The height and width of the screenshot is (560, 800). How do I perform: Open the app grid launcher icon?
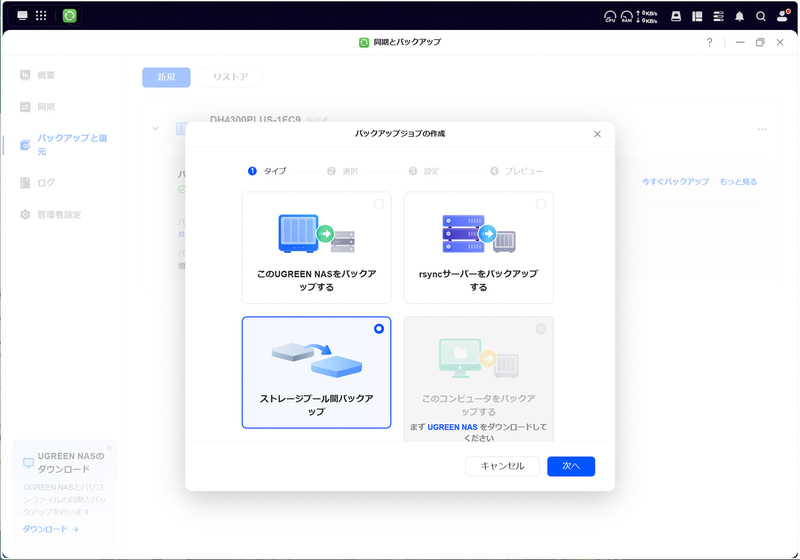[41, 15]
